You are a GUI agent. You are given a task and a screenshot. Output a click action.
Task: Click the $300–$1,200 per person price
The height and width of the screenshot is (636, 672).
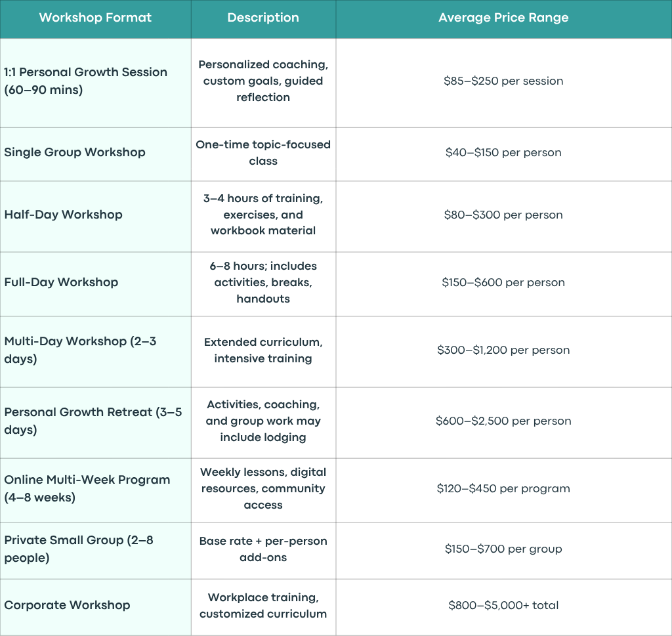click(x=503, y=350)
